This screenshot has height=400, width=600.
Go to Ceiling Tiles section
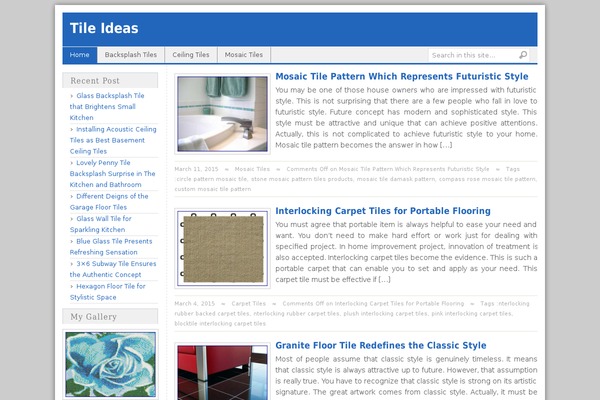[x=191, y=55]
